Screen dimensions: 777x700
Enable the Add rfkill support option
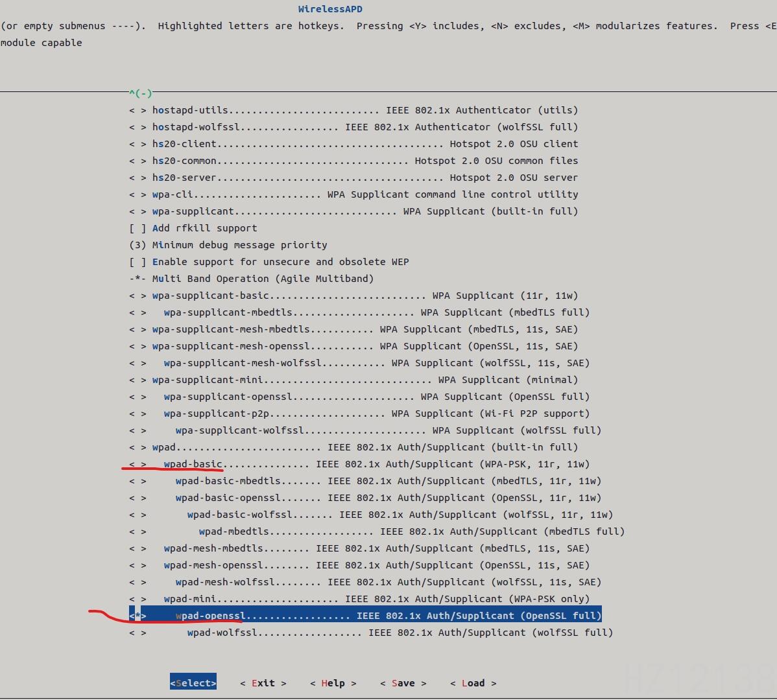(193, 227)
